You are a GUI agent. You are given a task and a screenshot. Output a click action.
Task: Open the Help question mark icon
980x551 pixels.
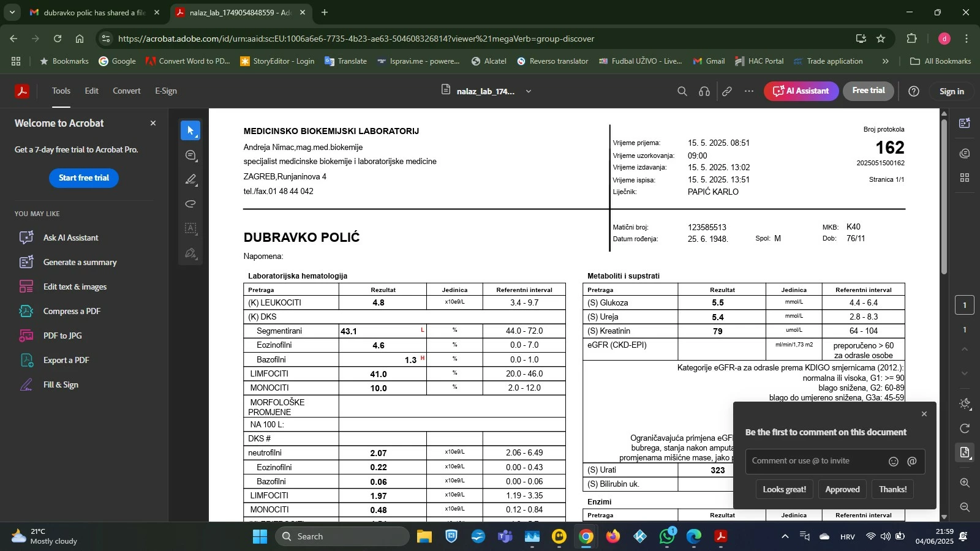(914, 91)
